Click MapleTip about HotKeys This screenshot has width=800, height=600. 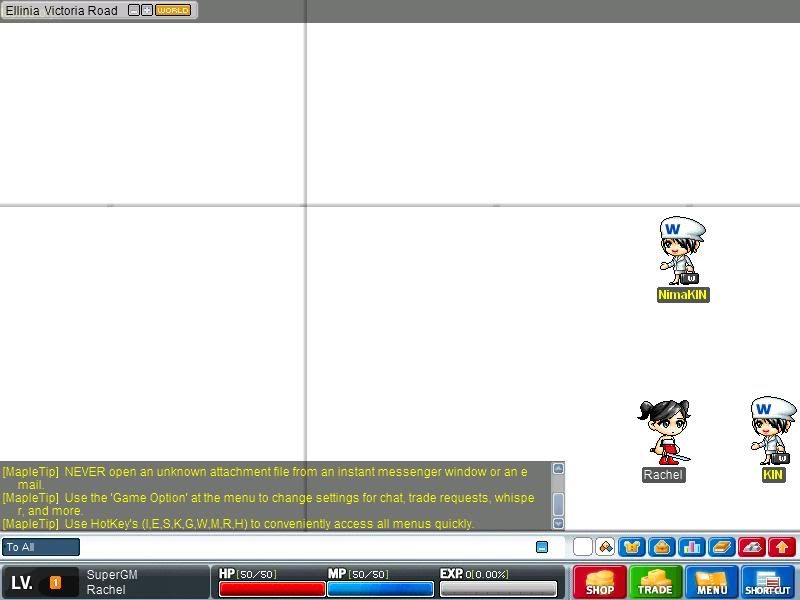pos(238,523)
